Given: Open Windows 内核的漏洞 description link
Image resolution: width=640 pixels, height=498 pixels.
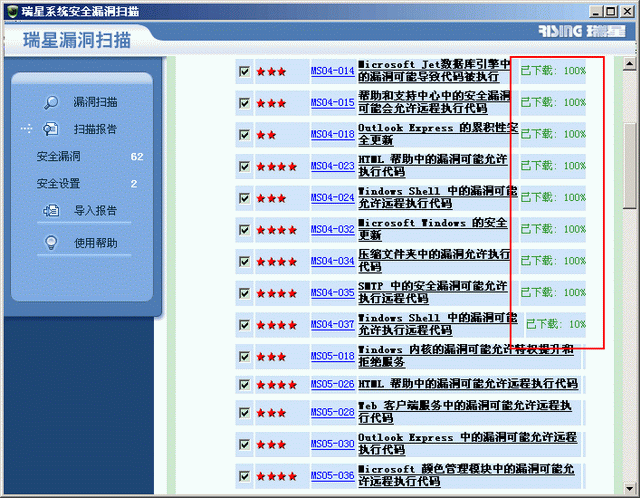Looking at the screenshot, I should 466,356.
